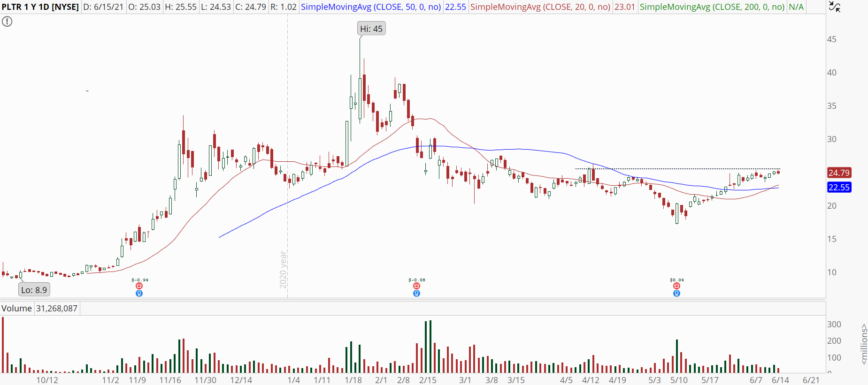
Task: Select the blue SimpleMovingAvg 50 study label
Action: pos(371,7)
